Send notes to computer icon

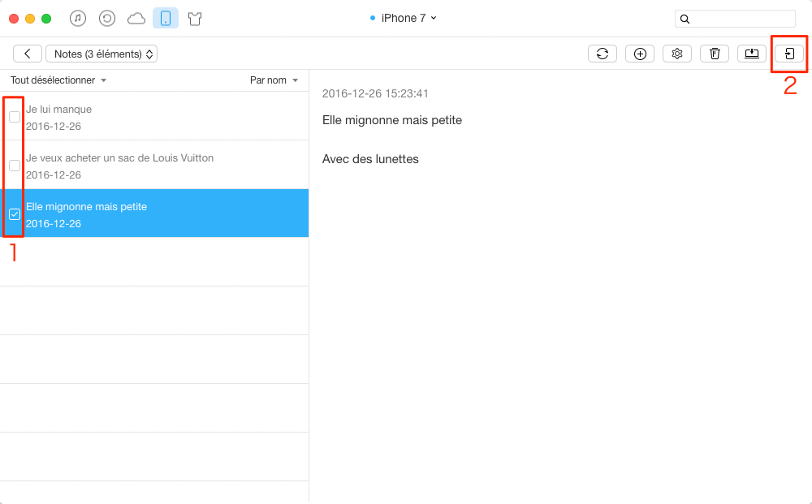point(752,54)
